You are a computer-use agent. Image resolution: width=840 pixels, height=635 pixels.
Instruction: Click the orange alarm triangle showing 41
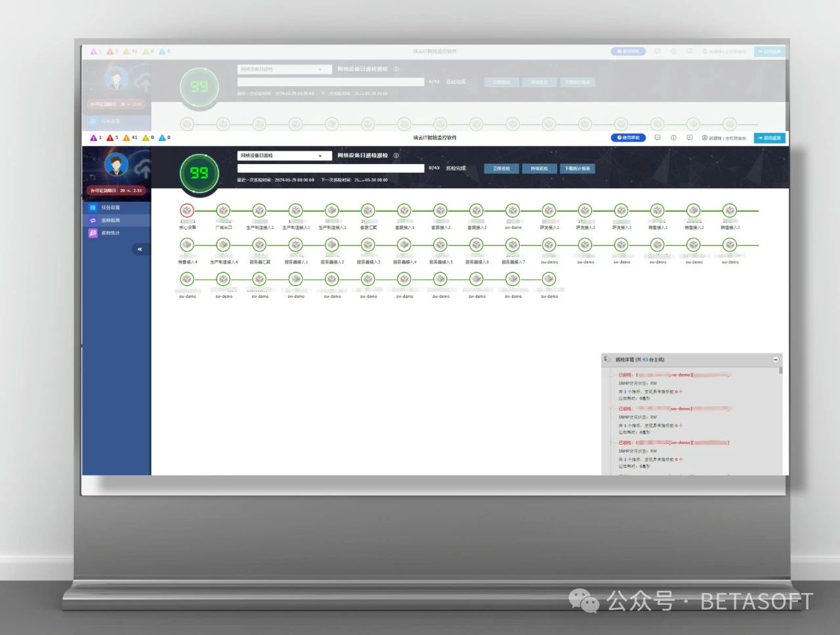coord(127,138)
